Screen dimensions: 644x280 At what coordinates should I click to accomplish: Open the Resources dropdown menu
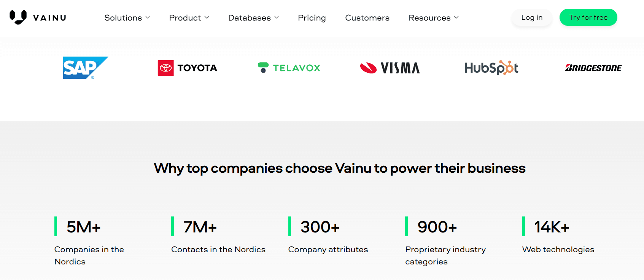[434, 18]
